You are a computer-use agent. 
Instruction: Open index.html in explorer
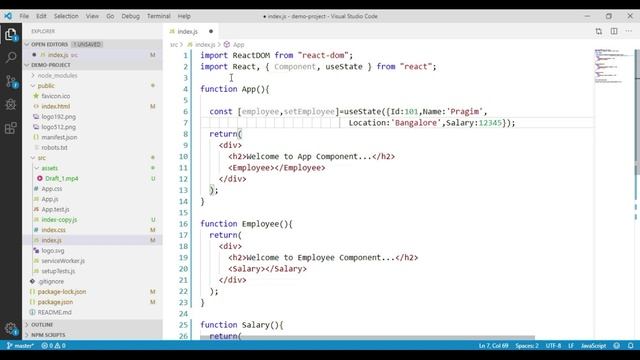click(56, 107)
